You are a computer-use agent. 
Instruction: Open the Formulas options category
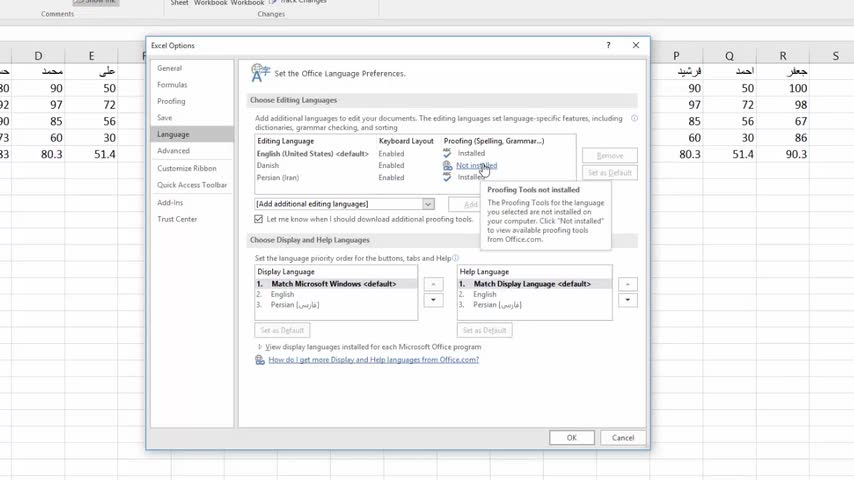(172, 84)
